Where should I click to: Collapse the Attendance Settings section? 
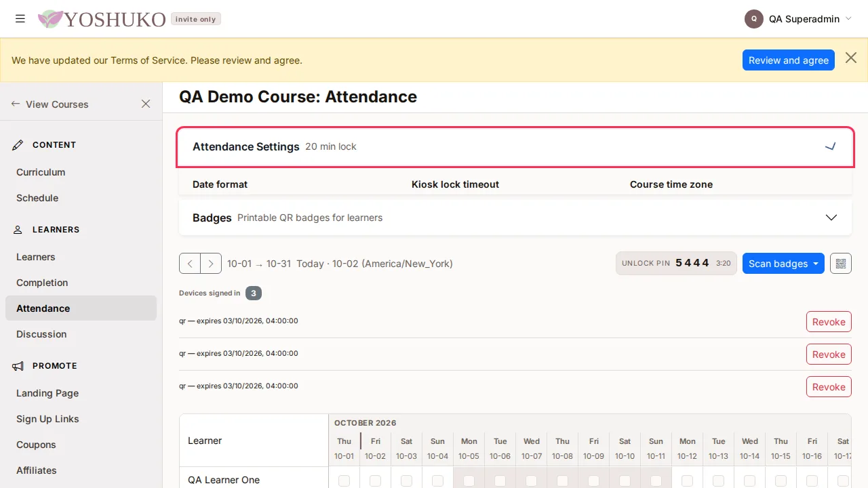click(x=515, y=146)
